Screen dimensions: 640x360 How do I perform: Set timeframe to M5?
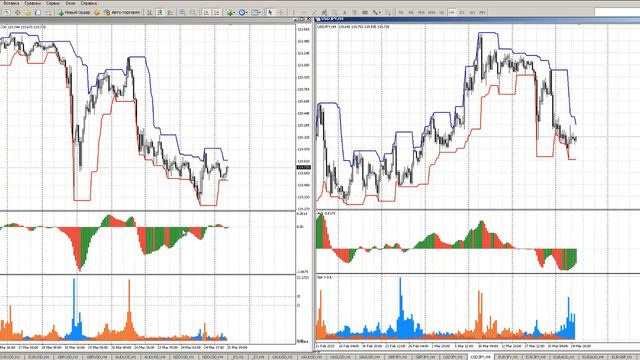pos(411,13)
